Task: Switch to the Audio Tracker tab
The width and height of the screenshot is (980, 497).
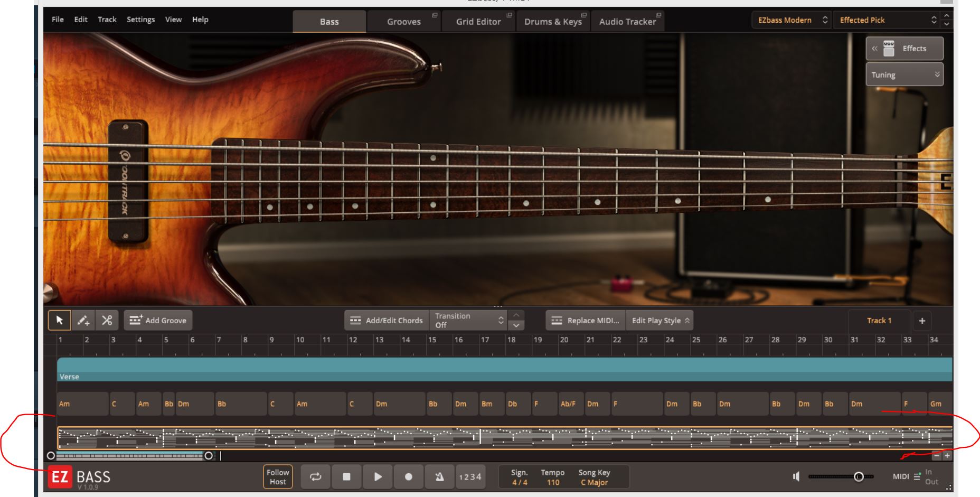Action: pos(627,22)
